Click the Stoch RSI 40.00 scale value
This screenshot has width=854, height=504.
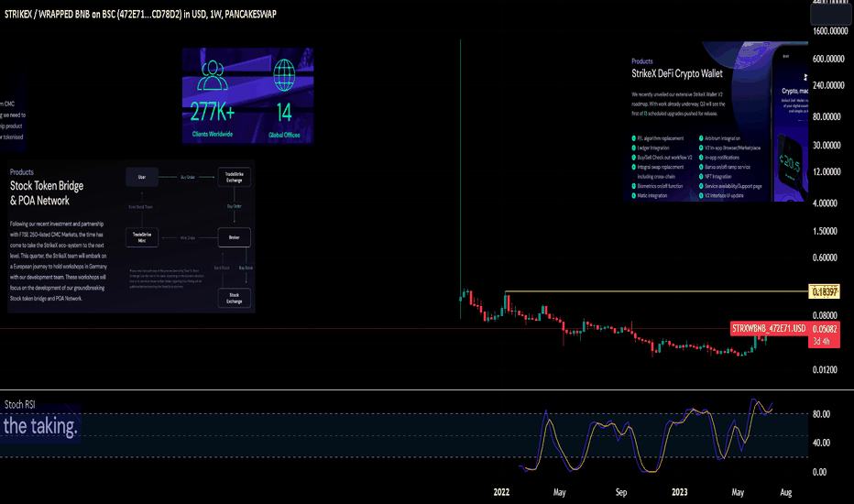821,443
